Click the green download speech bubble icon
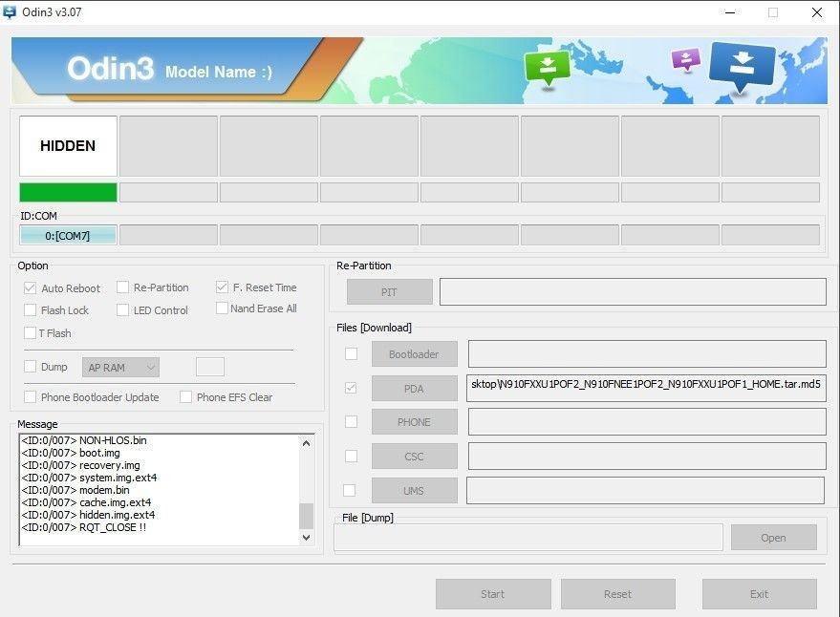The height and width of the screenshot is (617, 840). coord(547,68)
